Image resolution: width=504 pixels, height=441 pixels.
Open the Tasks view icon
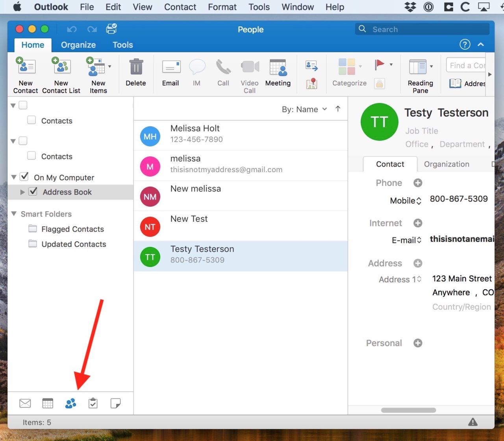click(93, 403)
